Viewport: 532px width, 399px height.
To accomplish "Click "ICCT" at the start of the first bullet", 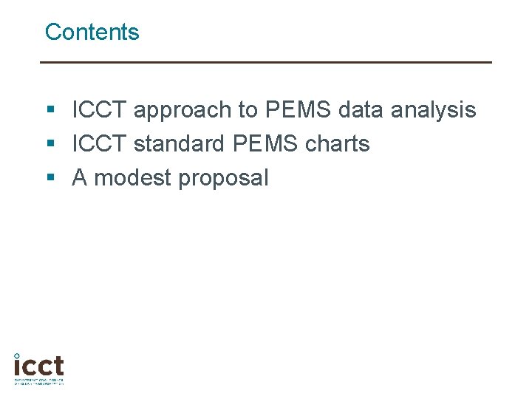I will pyautogui.click(x=99, y=111).
